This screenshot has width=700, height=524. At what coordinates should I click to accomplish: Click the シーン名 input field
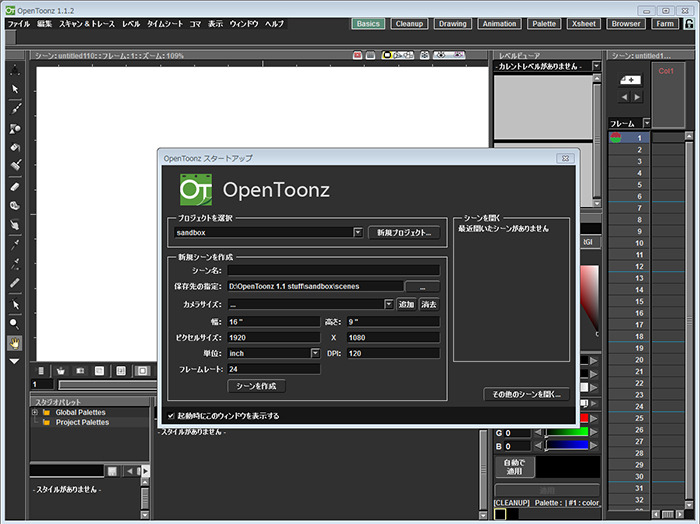click(x=333, y=270)
